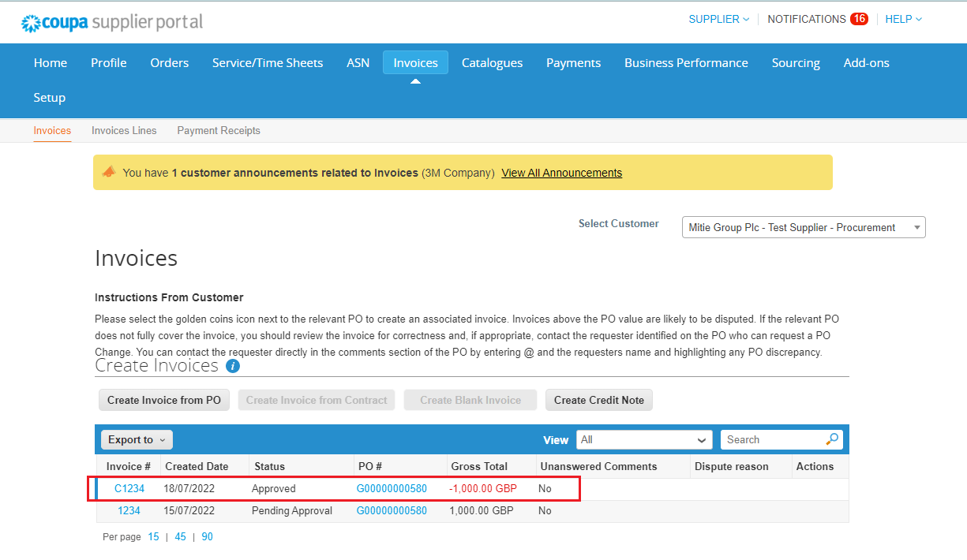The height and width of the screenshot is (560, 967).
Task: Click the View All Announcements link
Action: 561,173
